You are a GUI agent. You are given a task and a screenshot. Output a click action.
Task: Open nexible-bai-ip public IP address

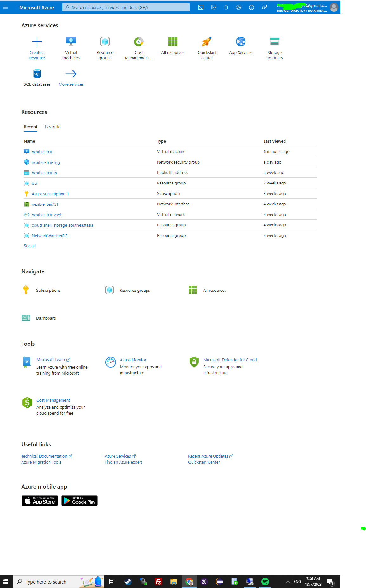44,173
